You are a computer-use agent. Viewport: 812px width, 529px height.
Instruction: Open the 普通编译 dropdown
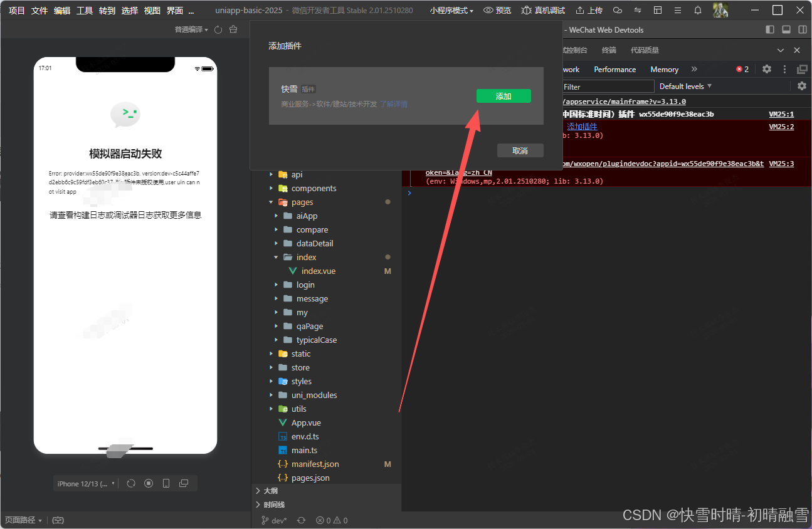point(191,29)
